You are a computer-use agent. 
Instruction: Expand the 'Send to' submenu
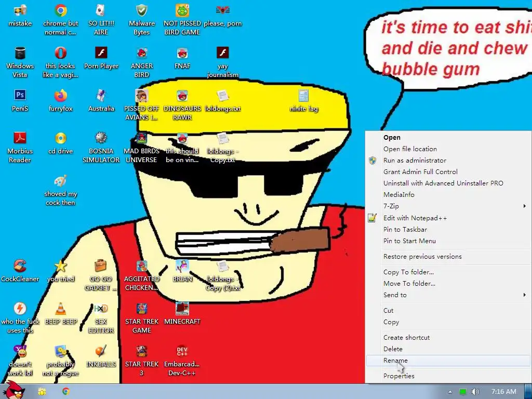[448, 295]
